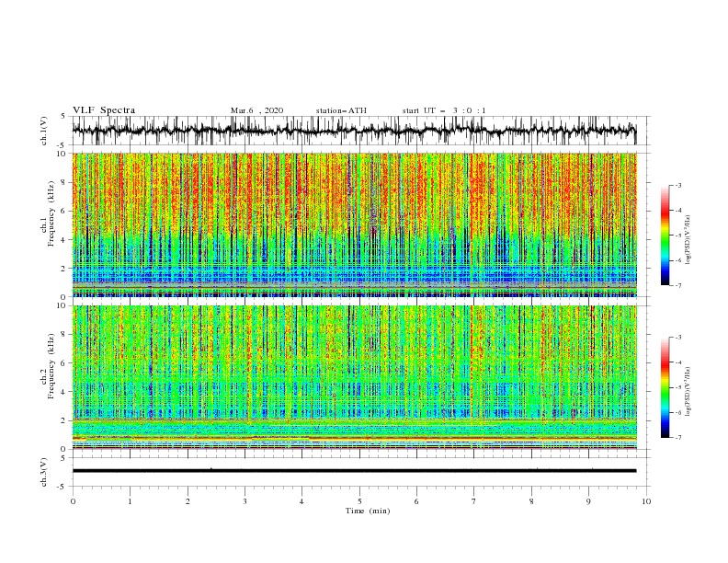Viewport: 728px width, 563px height.
Task: Click the "-3" tick on ch.2 color bar
Action: pyautogui.click(x=677, y=338)
